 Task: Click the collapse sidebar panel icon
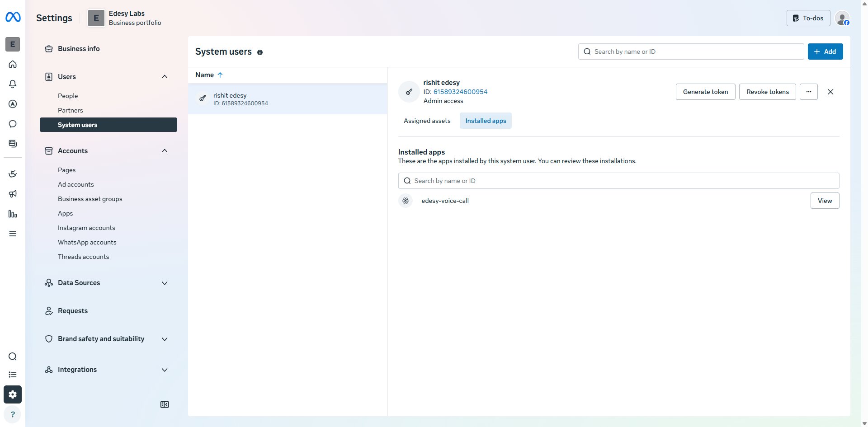point(165,404)
